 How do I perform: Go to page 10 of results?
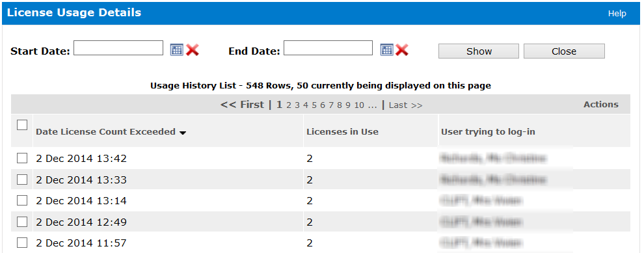[x=359, y=105]
